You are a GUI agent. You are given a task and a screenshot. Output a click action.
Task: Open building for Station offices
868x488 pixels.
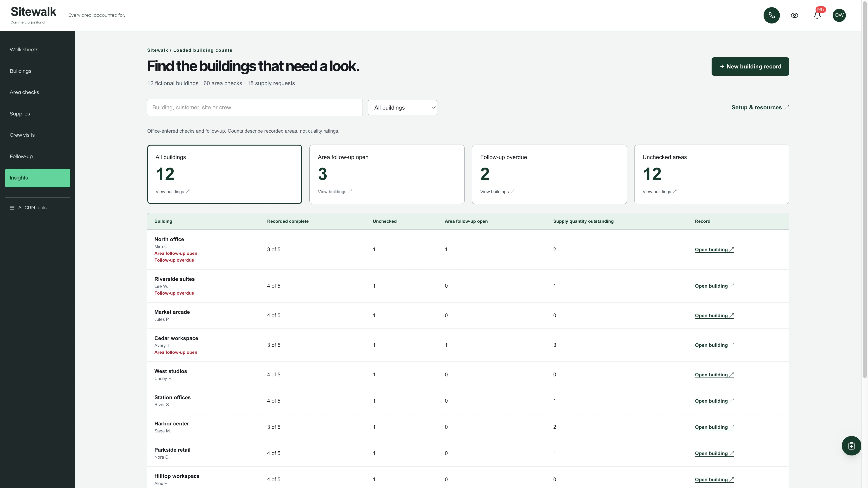pos(714,401)
